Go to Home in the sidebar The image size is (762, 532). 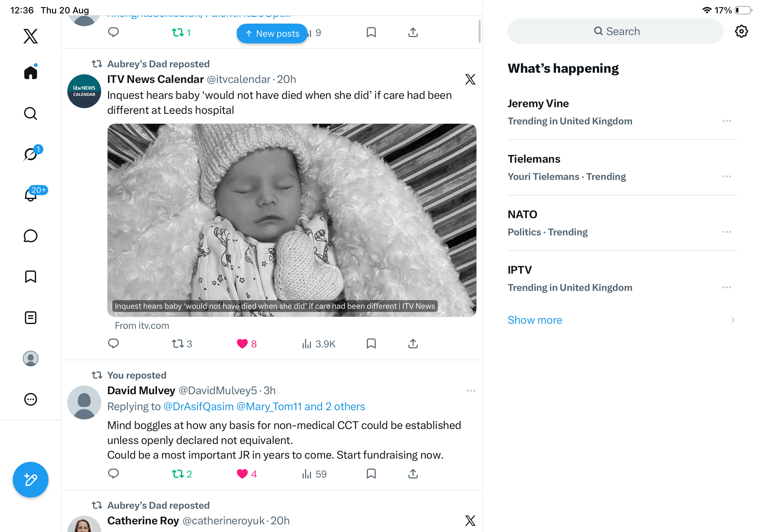click(31, 72)
